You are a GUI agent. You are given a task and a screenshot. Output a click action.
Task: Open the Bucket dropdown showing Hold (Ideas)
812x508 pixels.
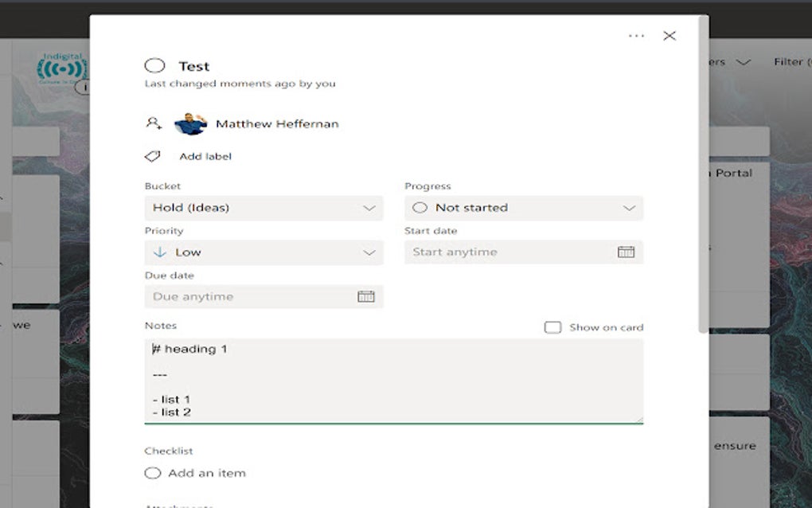264,208
